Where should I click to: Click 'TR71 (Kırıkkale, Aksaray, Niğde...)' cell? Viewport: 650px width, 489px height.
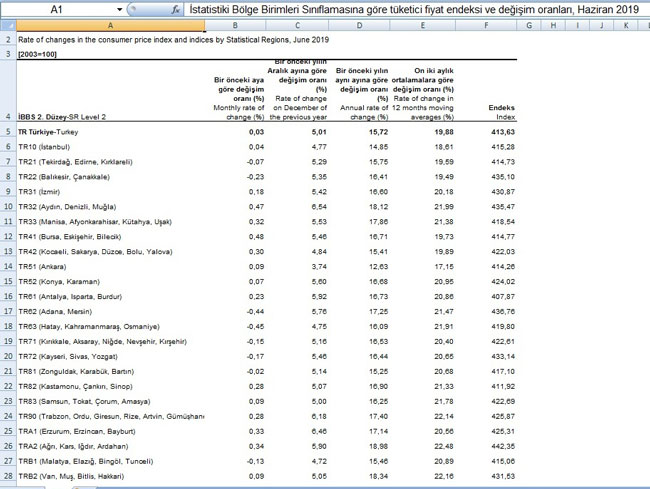click(x=102, y=341)
